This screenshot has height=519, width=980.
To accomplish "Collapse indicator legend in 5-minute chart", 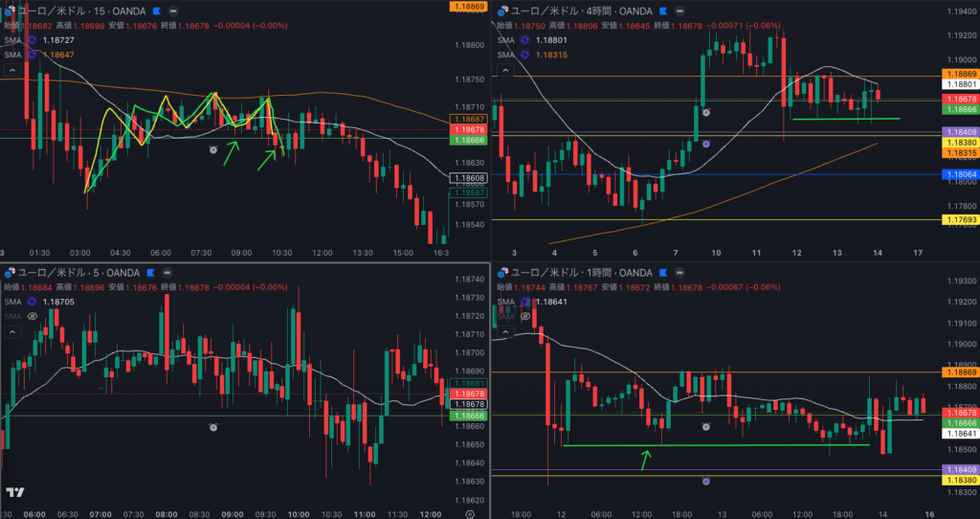I will pyautogui.click(x=12, y=331).
